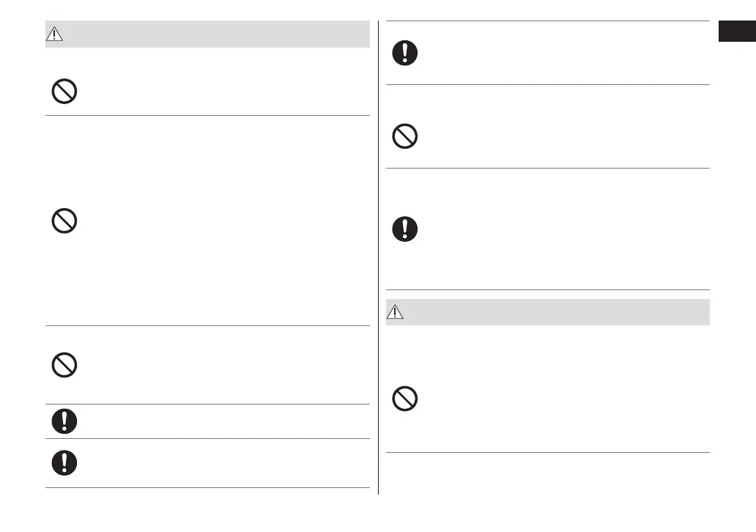Click blank area right of top right exclamation icon
The width and height of the screenshot is (756, 532).
tap(557, 53)
